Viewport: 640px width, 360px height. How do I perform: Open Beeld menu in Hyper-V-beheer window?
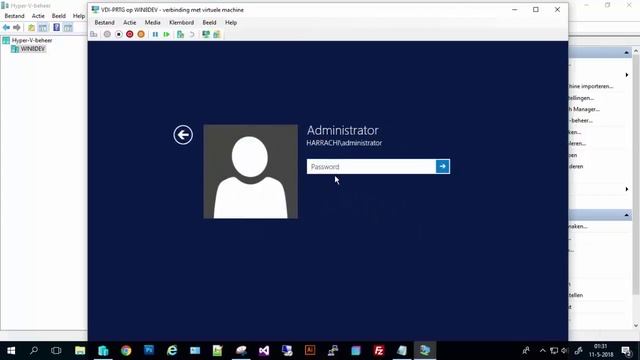tap(59, 16)
